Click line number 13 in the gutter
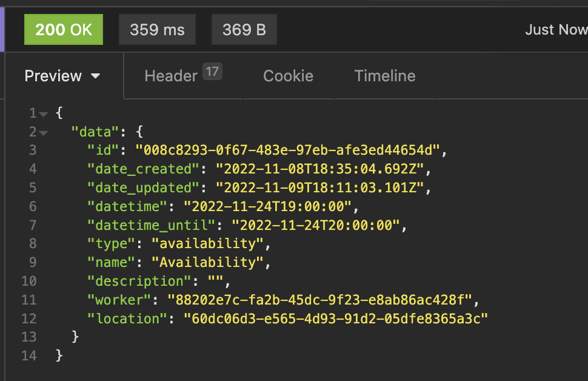Viewport: 588px width, 381px height. tap(29, 337)
